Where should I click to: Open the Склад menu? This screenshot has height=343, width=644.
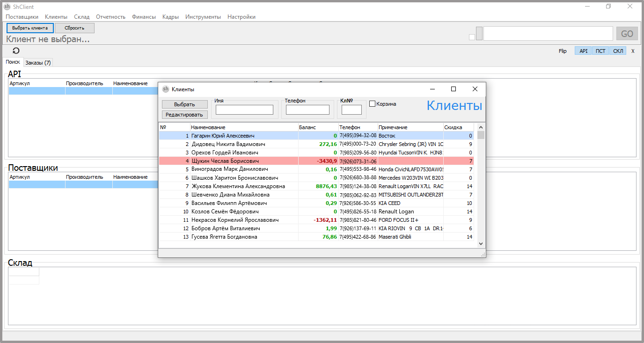[x=82, y=17]
